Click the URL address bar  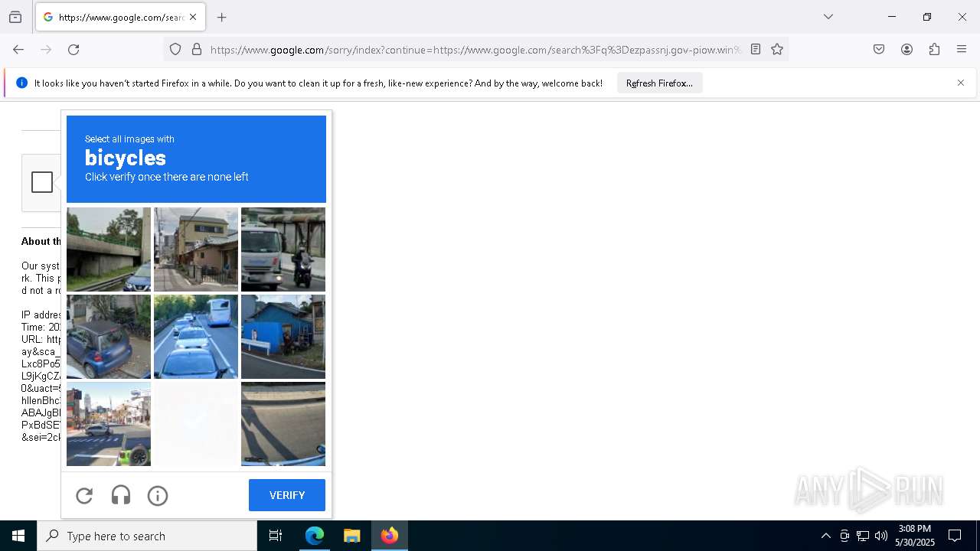click(x=475, y=50)
